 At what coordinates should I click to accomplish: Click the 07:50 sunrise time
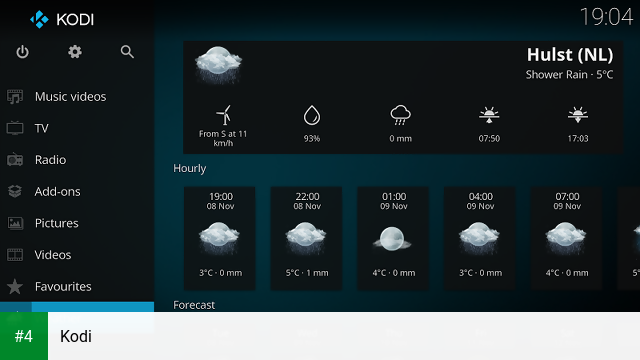(489, 139)
